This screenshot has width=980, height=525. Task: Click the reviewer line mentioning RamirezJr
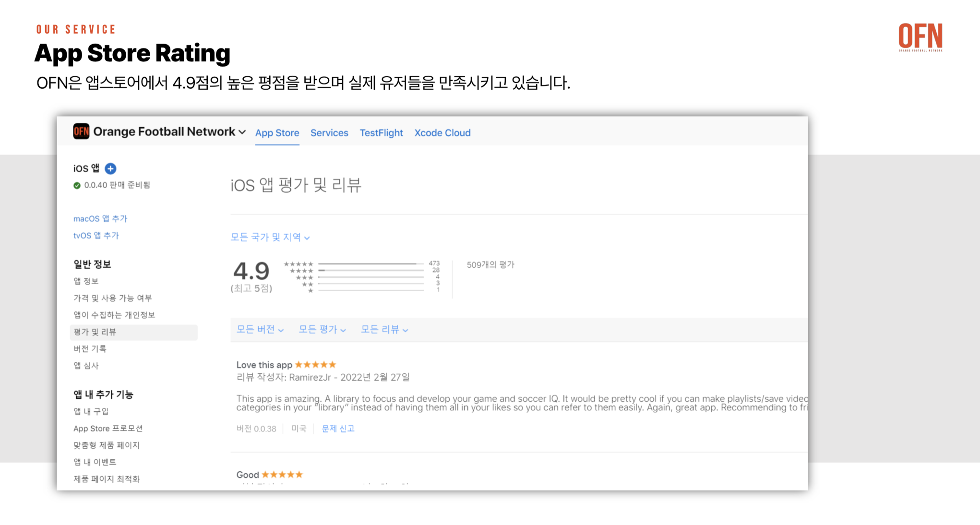click(323, 378)
